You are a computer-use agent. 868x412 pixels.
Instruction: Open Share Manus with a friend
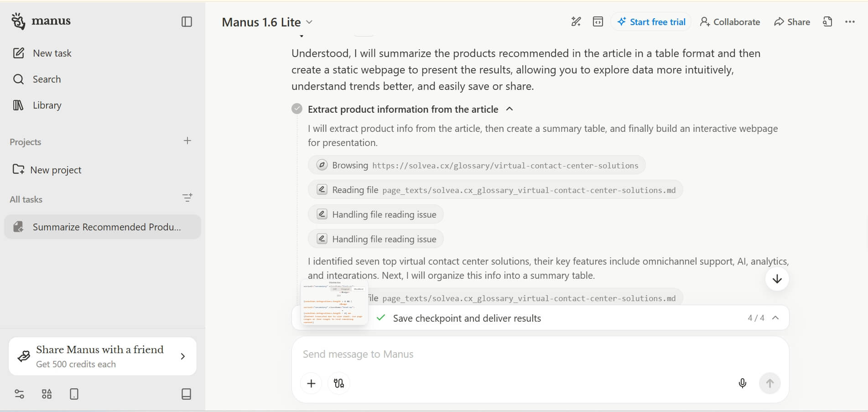pyautogui.click(x=102, y=356)
